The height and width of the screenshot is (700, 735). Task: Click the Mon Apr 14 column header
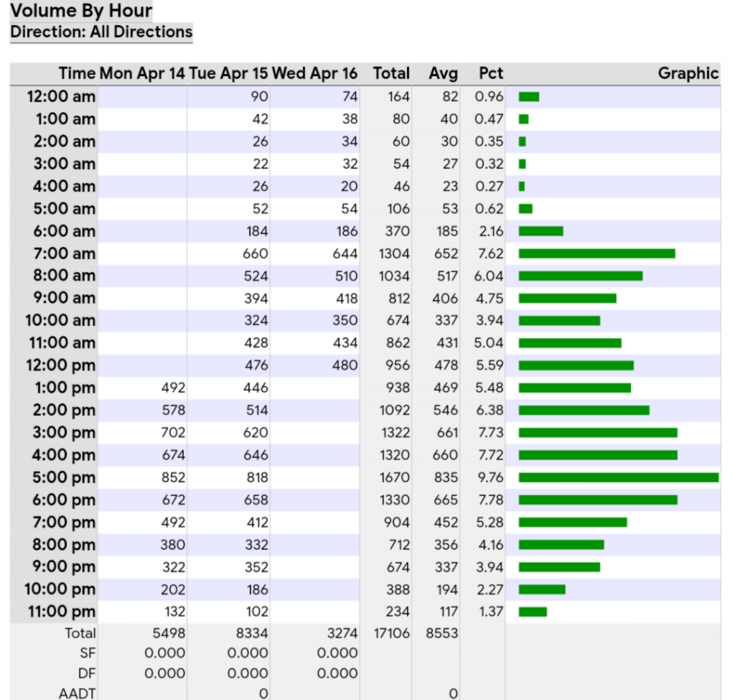[x=142, y=73]
